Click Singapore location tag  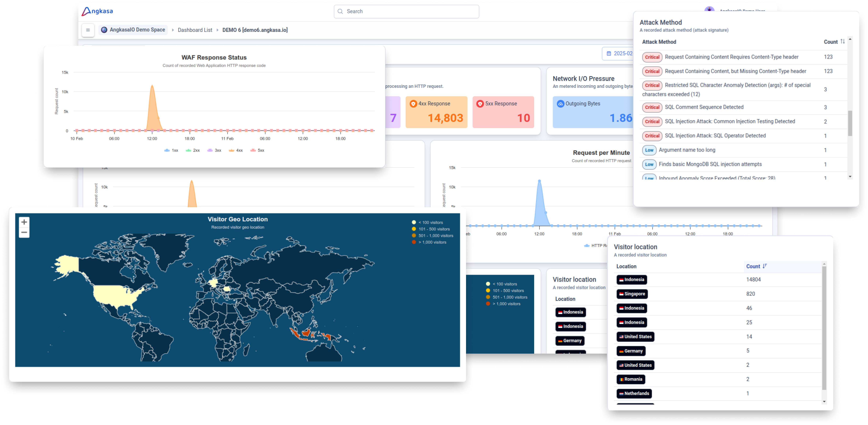pyautogui.click(x=632, y=294)
